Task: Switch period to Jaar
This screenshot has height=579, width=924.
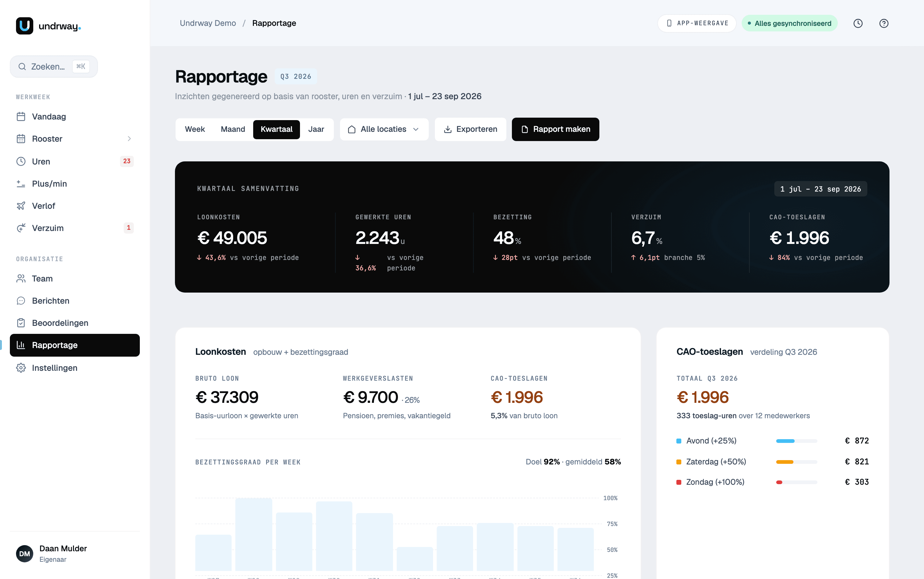Action: tap(316, 129)
